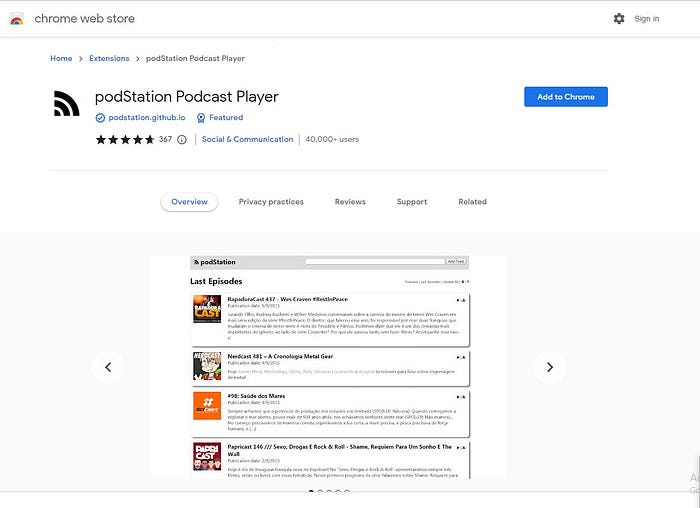
Task: Click the Featured label
Action: pyautogui.click(x=226, y=117)
